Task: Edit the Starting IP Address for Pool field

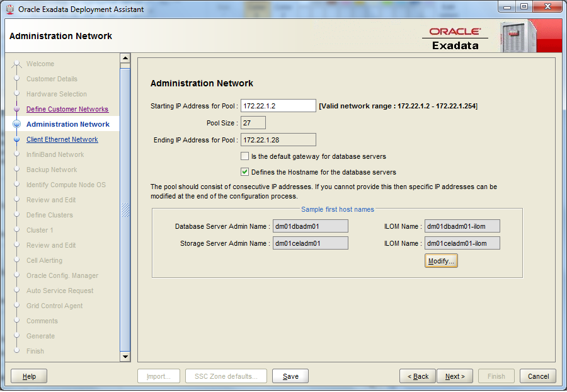Action: pyautogui.click(x=278, y=105)
